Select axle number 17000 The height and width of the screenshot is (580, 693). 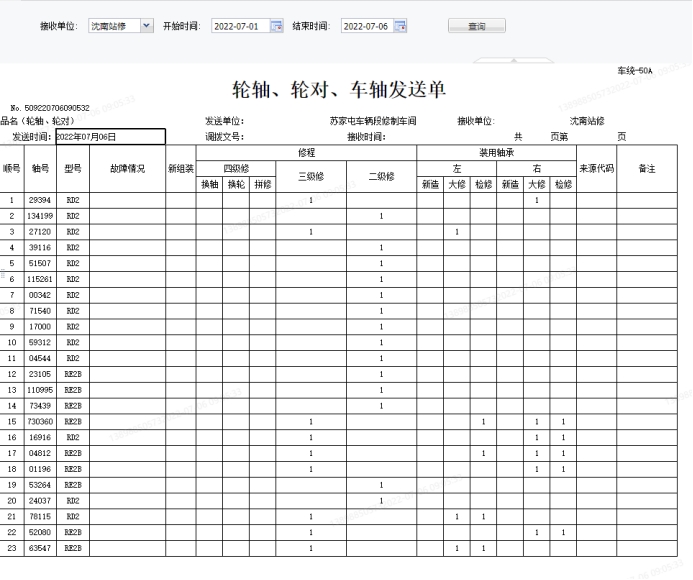point(40,327)
